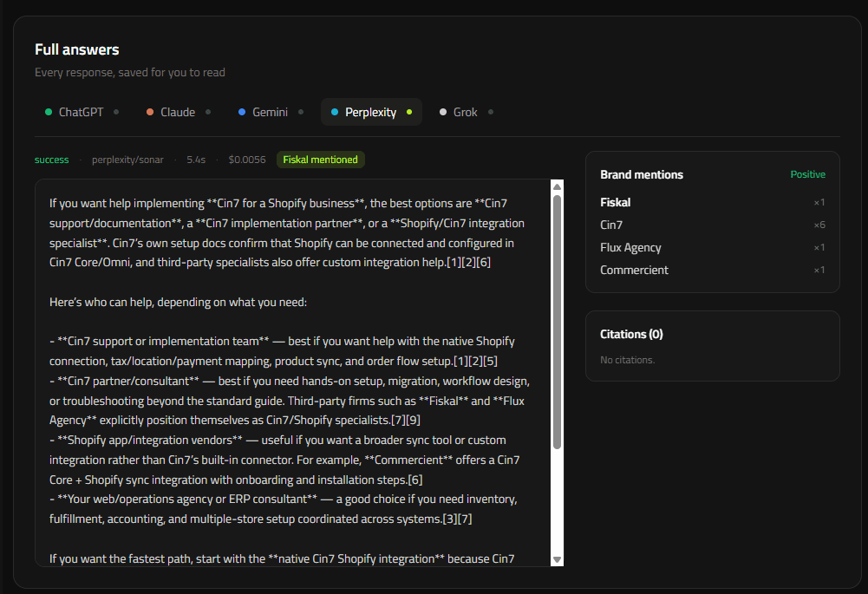Viewport: 868px width, 594px height.
Task: Click the ×6 count beside Cin7
Action: pos(819,225)
